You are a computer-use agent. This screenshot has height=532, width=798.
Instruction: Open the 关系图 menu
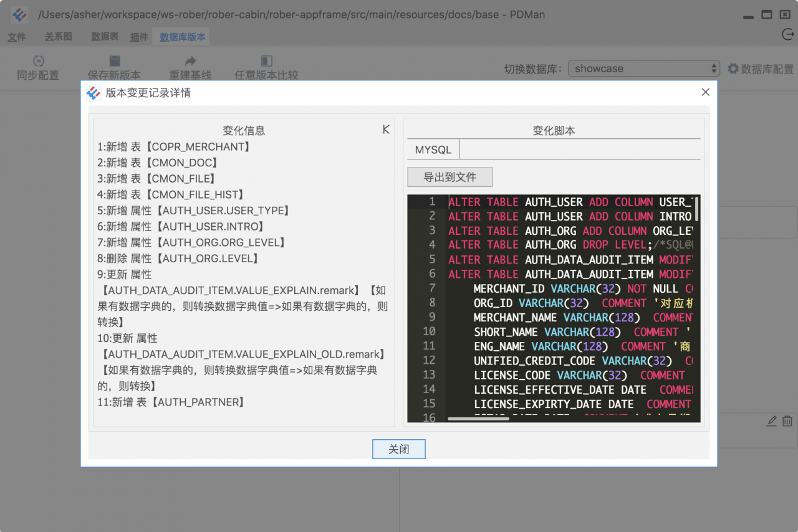59,37
